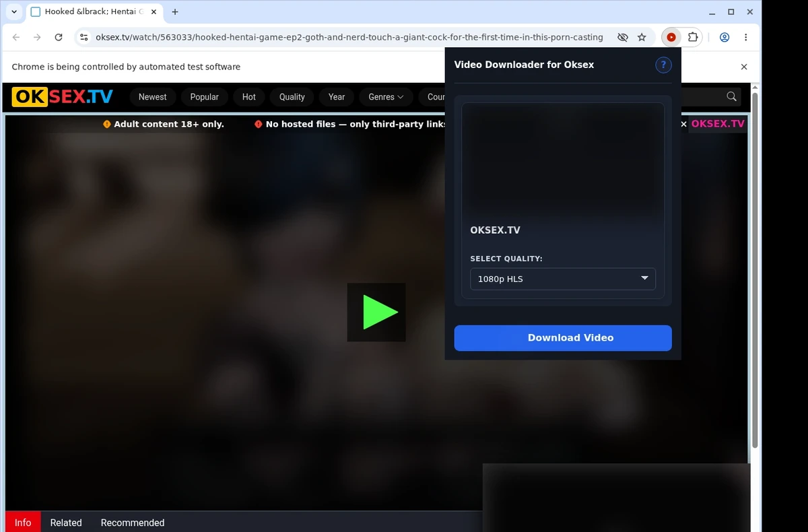Open the Year category
Screen dimensions: 808x532
[x=337, y=97]
